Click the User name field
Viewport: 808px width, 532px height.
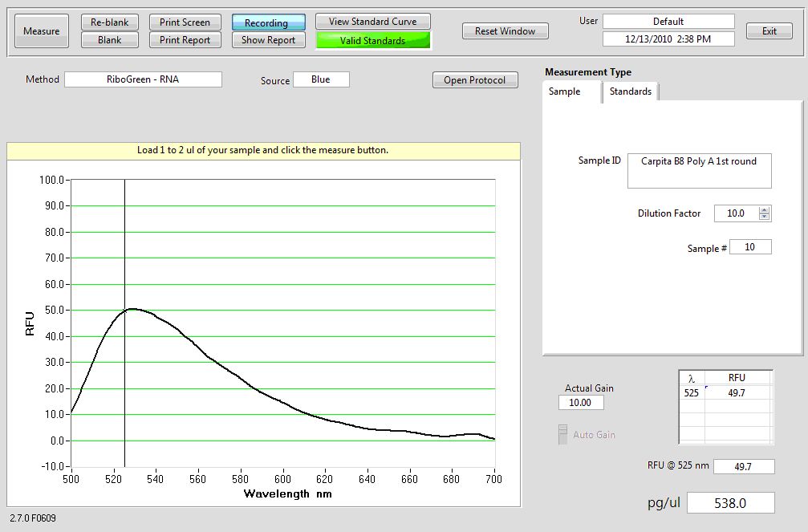pyautogui.click(x=668, y=22)
